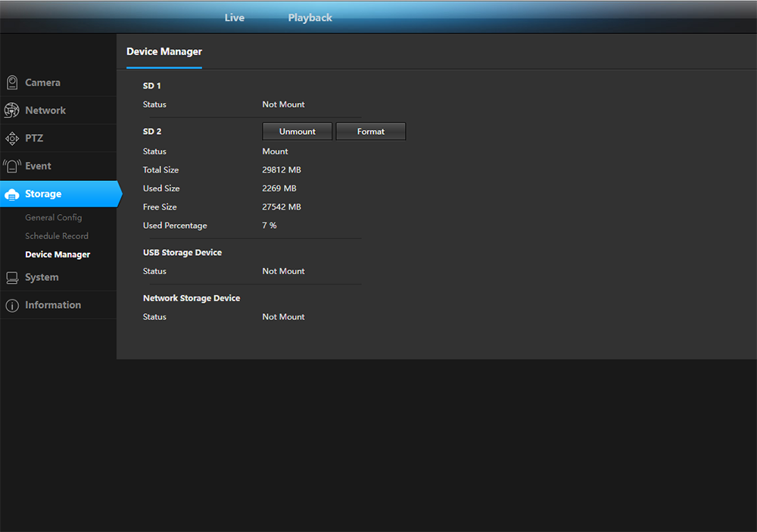
Task: Click the Information circle icon
Action: pos(12,306)
